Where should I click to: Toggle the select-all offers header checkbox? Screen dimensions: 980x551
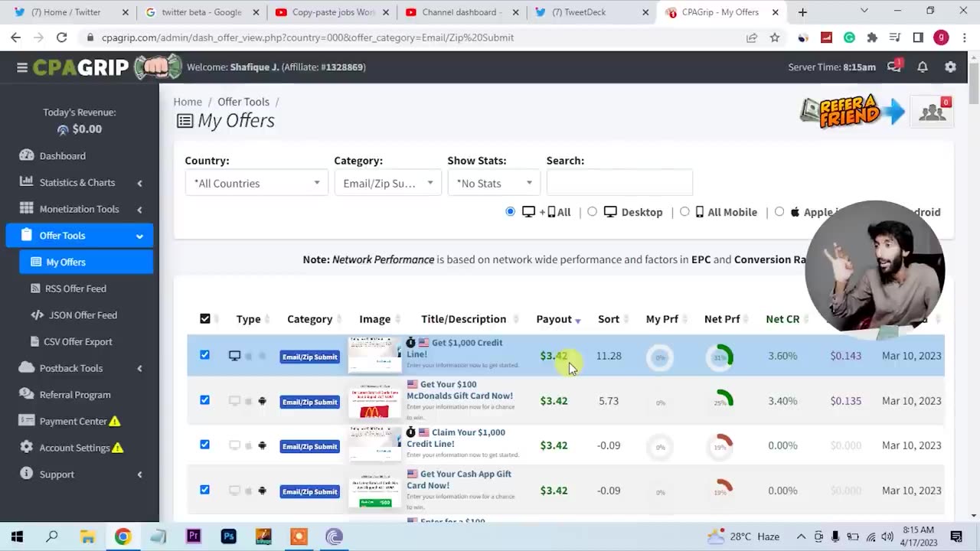(x=205, y=318)
